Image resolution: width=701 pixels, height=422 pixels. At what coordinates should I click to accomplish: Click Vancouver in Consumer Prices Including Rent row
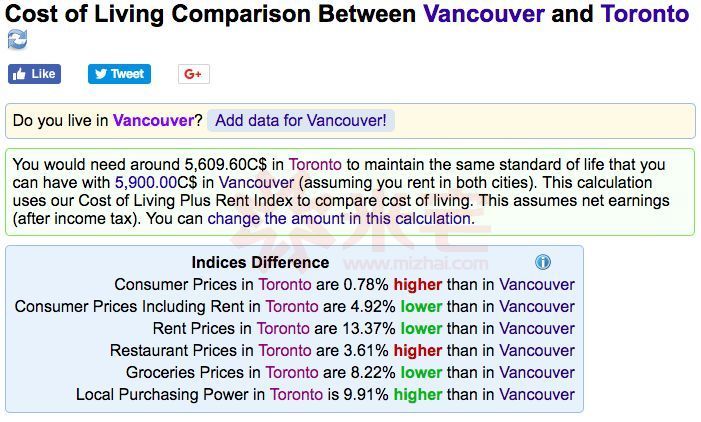point(537,306)
